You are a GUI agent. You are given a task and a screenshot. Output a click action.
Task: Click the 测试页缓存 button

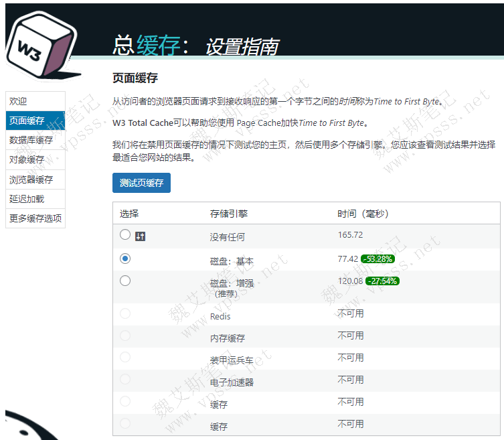tap(141, 183)
